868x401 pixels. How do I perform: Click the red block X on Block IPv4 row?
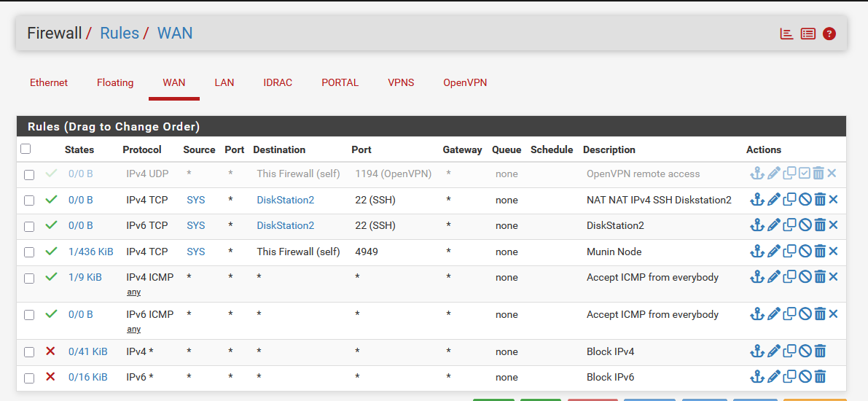pyautogui.click(x=50, y=351)
